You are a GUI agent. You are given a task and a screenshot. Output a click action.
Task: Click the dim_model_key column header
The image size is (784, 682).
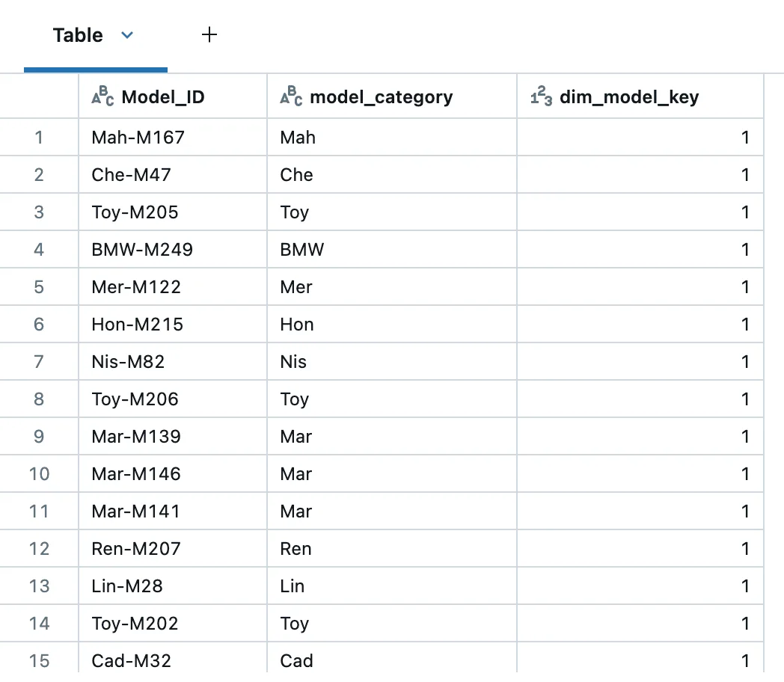click(x=629, y=96)
